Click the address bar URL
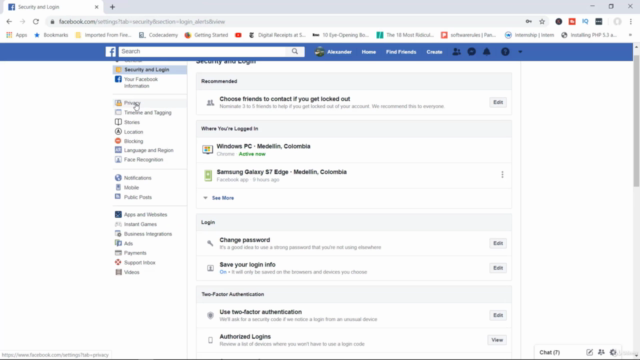 pyautogui.click(x=142, y=22)
